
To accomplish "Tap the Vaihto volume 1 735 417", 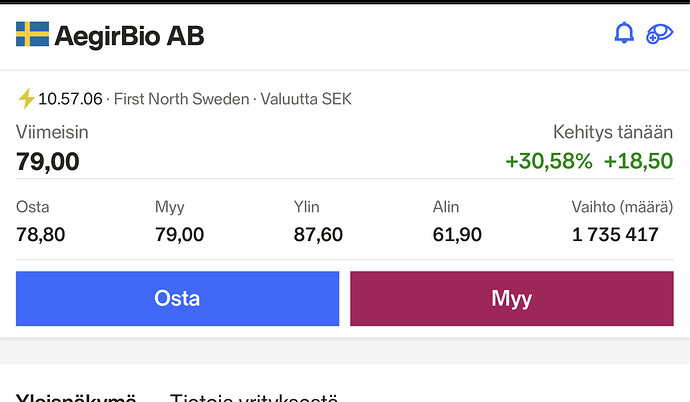I will pyautogui.click(x=615, y=234).
